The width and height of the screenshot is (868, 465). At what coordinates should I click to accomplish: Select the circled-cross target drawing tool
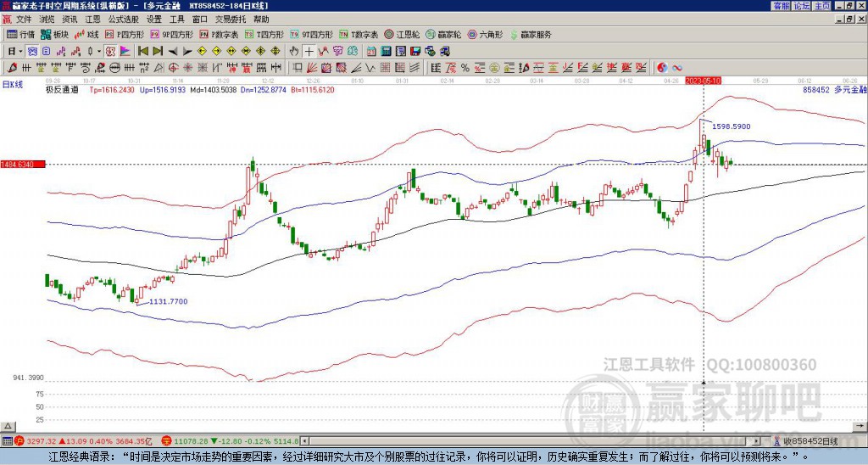click(x=173, y=68)
